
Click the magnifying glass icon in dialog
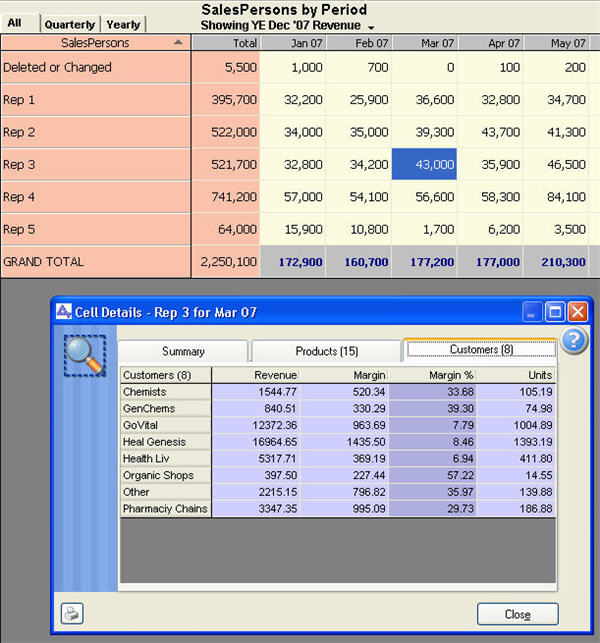point(84,355)
